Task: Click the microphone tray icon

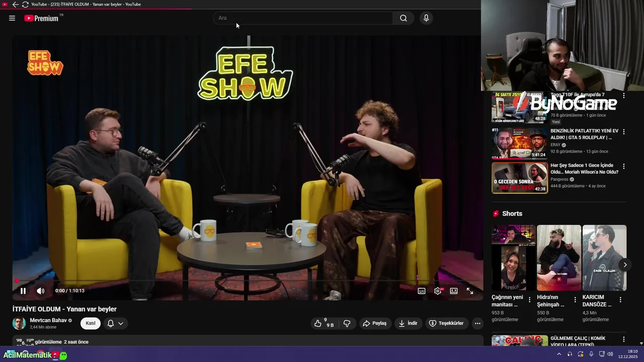Action: [591, 354]
